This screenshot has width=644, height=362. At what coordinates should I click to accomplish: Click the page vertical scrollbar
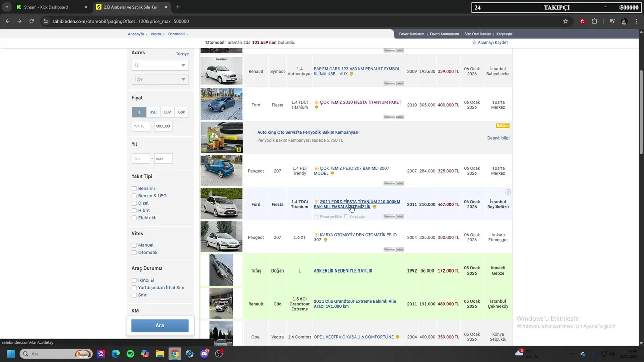click(641, 113)
